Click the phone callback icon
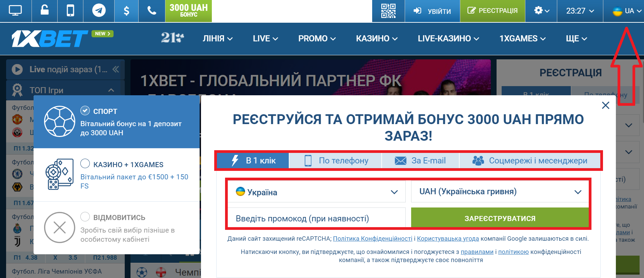This screenshot has width=644, height=278. (x=152, y=11)
